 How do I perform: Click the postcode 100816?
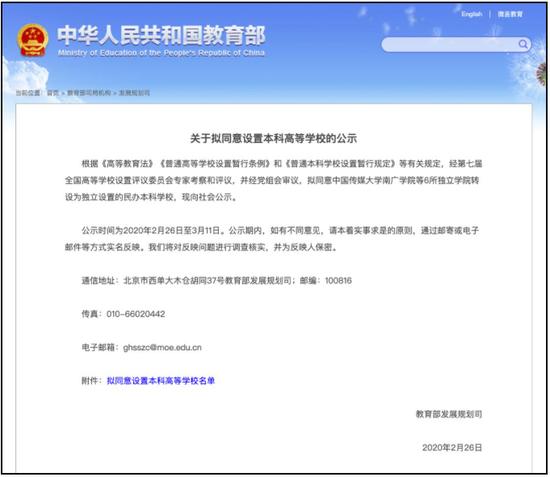click(x=338, y=281)
